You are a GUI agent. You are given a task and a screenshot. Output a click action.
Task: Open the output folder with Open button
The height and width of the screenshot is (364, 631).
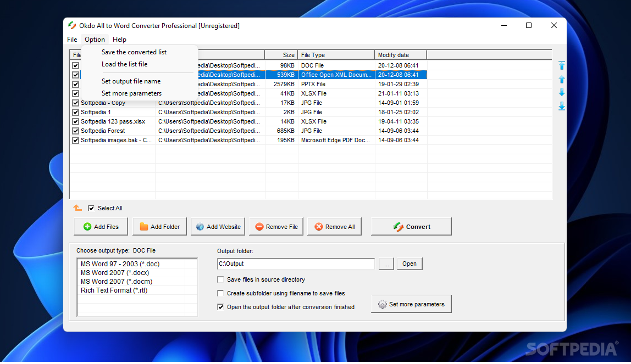pyautogui.click(x=409, y=264)
